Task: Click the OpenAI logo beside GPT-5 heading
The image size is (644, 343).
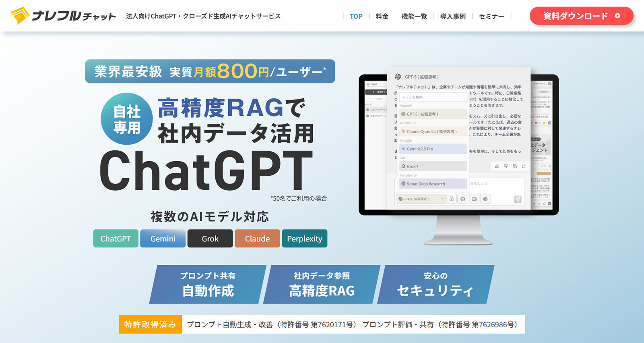Action: 398,77
